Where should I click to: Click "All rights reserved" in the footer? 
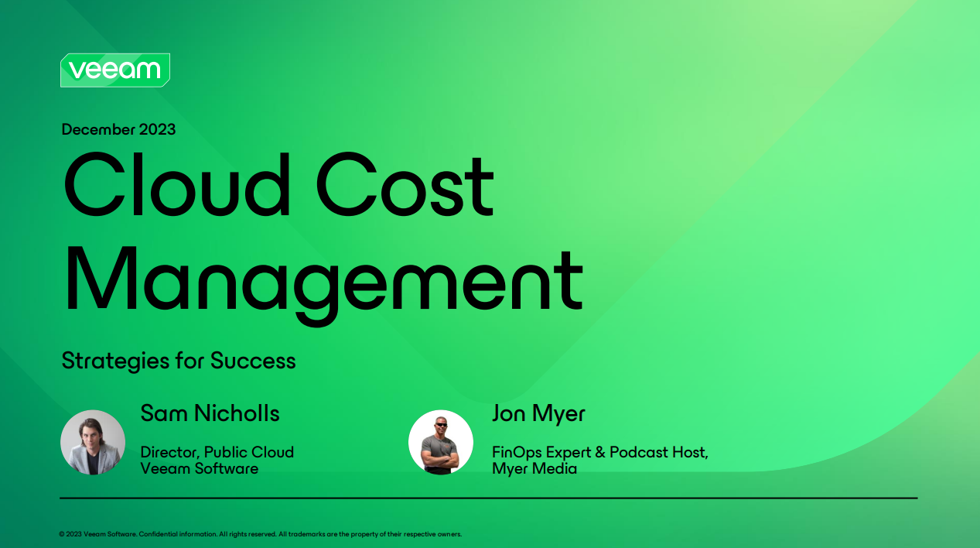[247, 534]
